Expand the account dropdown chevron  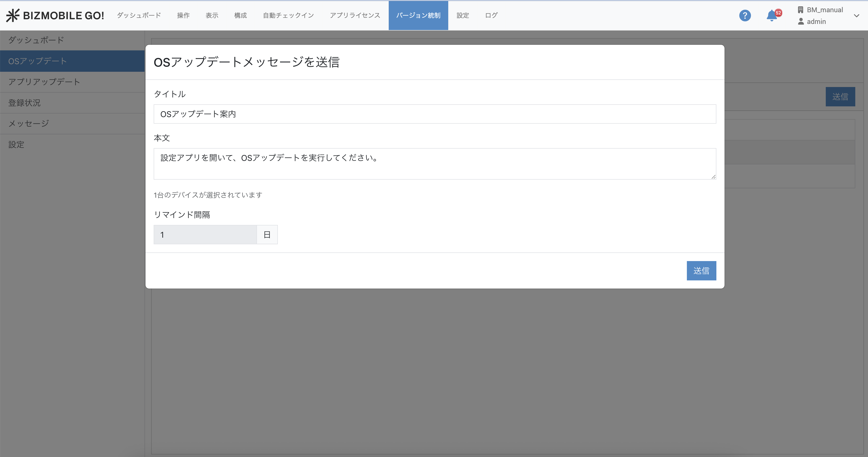coord(856,16)
